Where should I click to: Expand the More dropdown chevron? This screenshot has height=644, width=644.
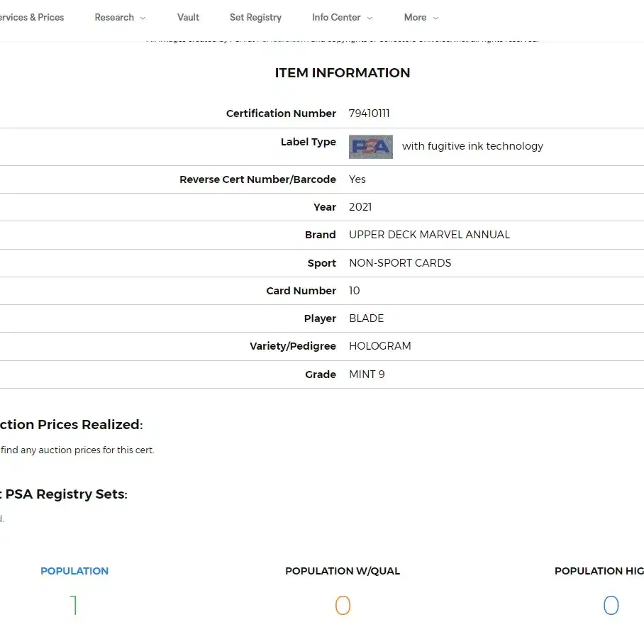click(x=435, y=18)
